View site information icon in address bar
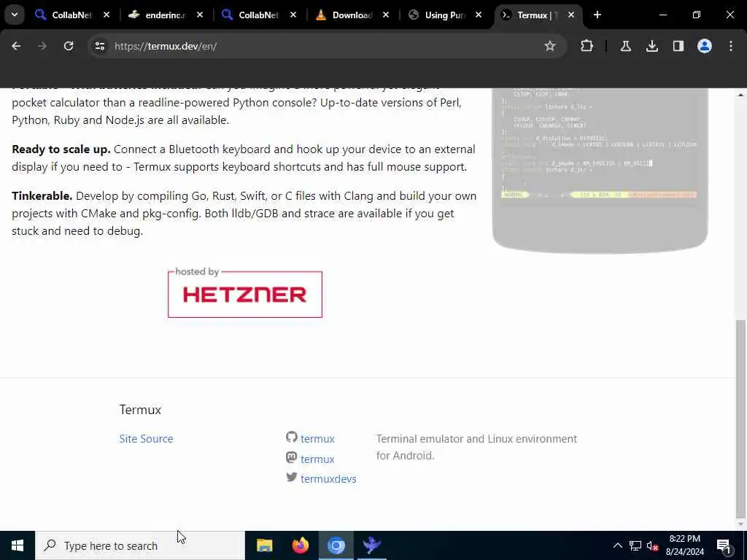 [x=99, y=46]
